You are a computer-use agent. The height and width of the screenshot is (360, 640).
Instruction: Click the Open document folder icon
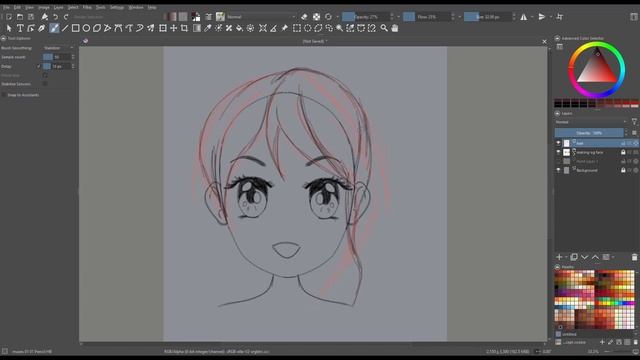click(x=20, y=17)
